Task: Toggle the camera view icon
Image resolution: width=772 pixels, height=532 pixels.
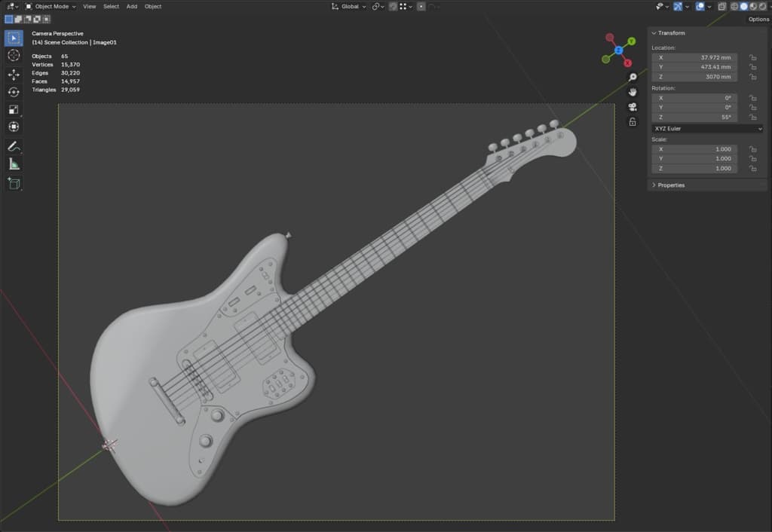Action: point(633,107)
